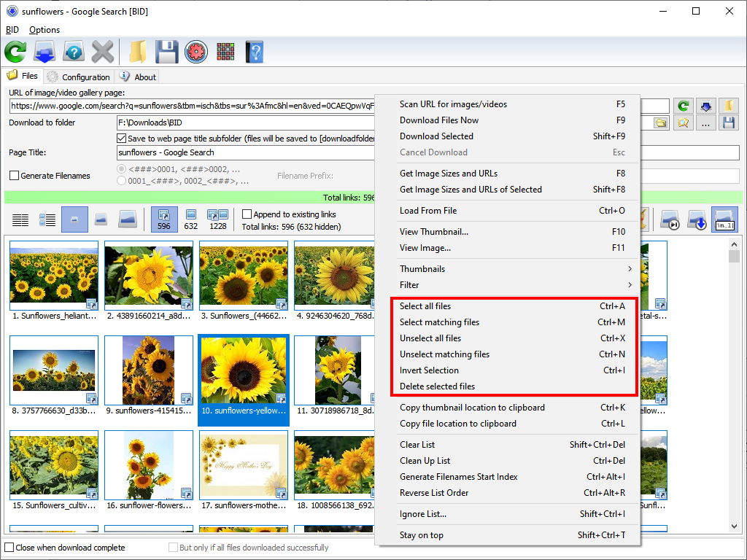
Task: Click the large yellow folder toolbar icon
Action: [138, 52]
